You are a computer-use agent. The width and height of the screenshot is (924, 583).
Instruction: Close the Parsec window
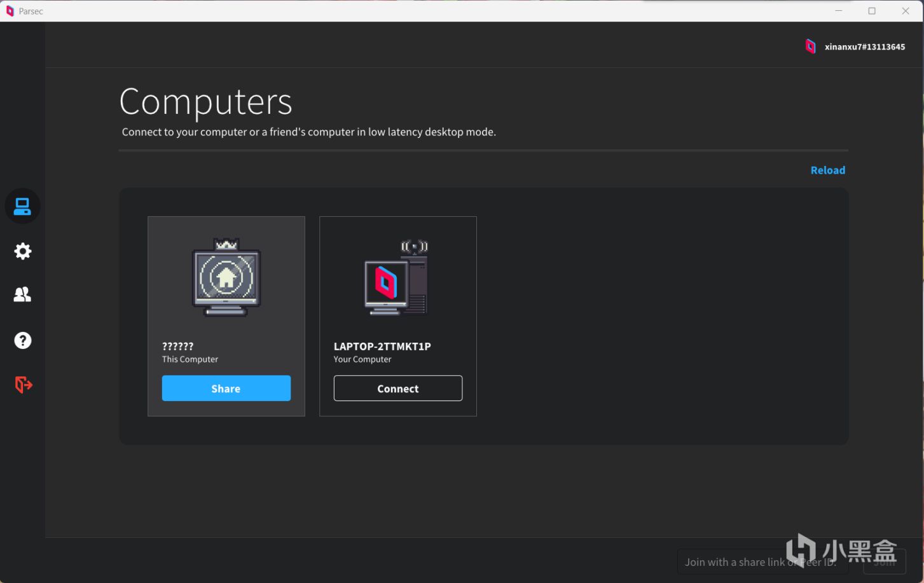click(x=906, y=11)
